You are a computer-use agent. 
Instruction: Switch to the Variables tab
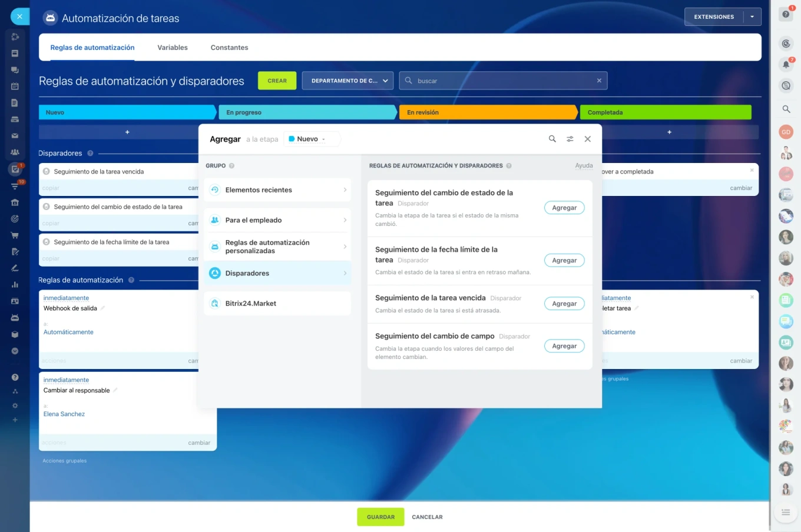click(173, 48)
